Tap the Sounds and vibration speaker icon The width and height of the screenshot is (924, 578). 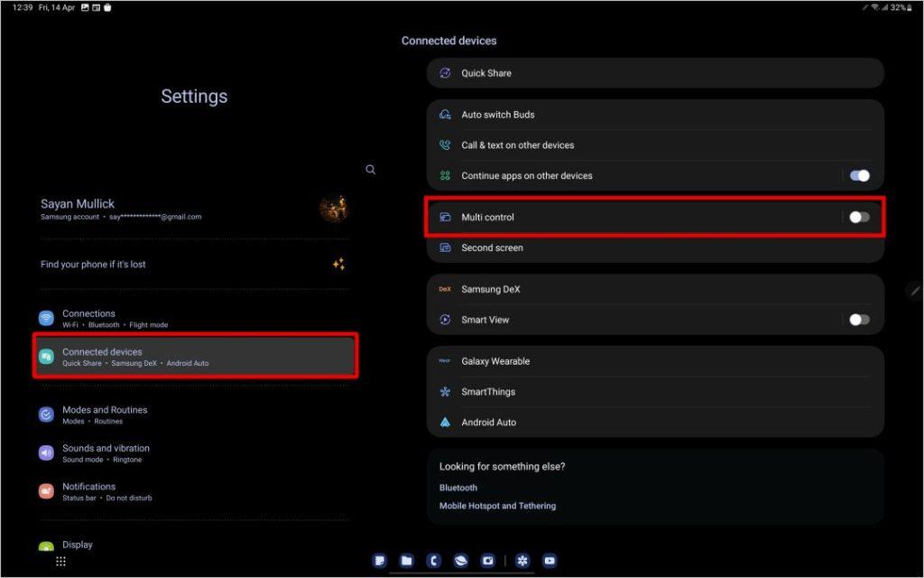[x=47, y=453]
